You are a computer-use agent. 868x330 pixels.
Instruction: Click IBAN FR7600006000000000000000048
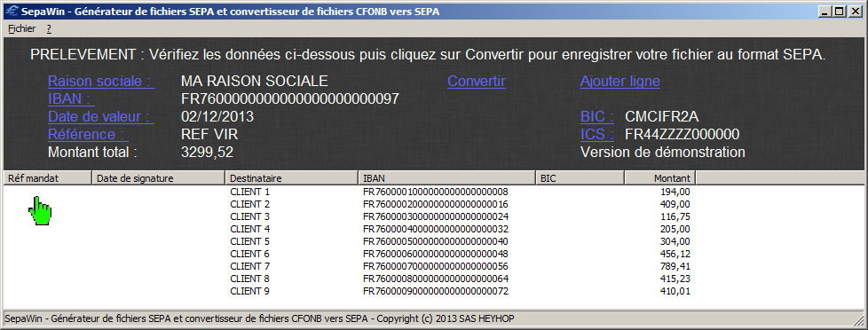435,254
